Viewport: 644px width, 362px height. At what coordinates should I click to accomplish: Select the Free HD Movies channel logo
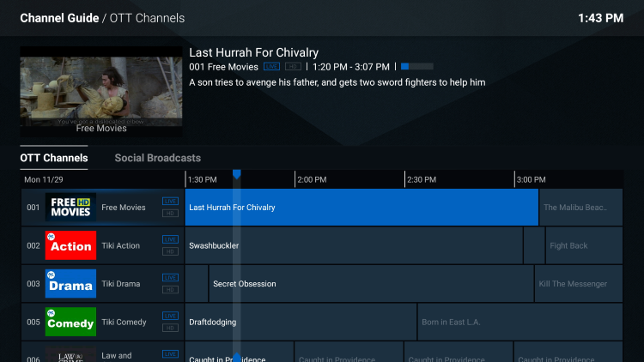pos(70,208)
